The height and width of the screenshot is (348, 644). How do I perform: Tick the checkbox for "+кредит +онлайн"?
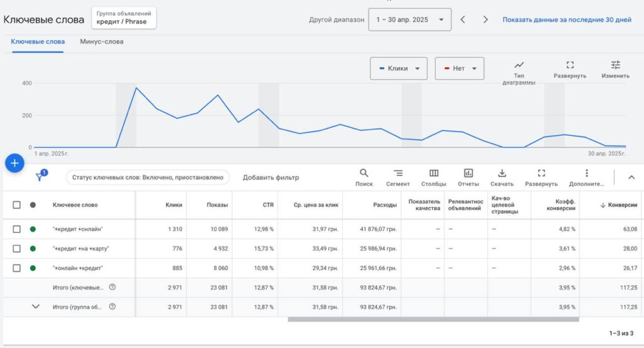(17, 229)
